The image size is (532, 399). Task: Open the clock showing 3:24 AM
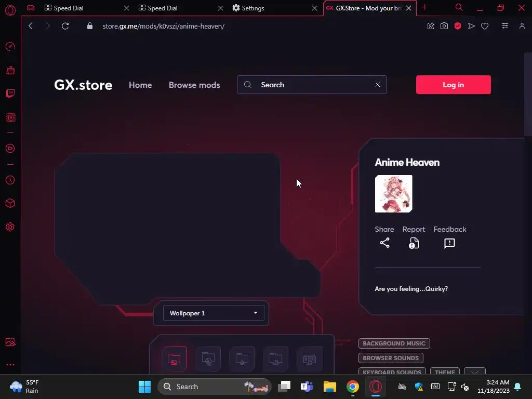[494, 387]
